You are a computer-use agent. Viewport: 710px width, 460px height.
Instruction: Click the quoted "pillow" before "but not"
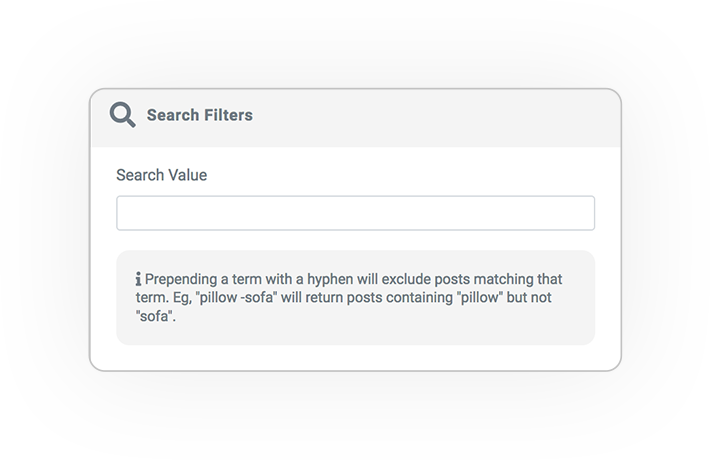pos(480,298)
